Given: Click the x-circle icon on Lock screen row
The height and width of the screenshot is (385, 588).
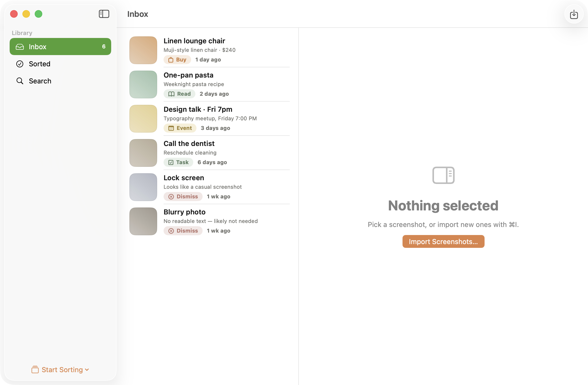Looking at the screenshot, I should (x=171, y=197).
